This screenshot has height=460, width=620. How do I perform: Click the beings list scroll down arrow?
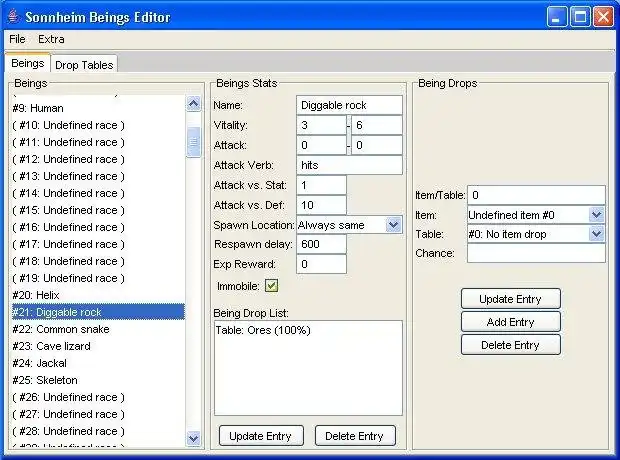(x=193, y=438)
